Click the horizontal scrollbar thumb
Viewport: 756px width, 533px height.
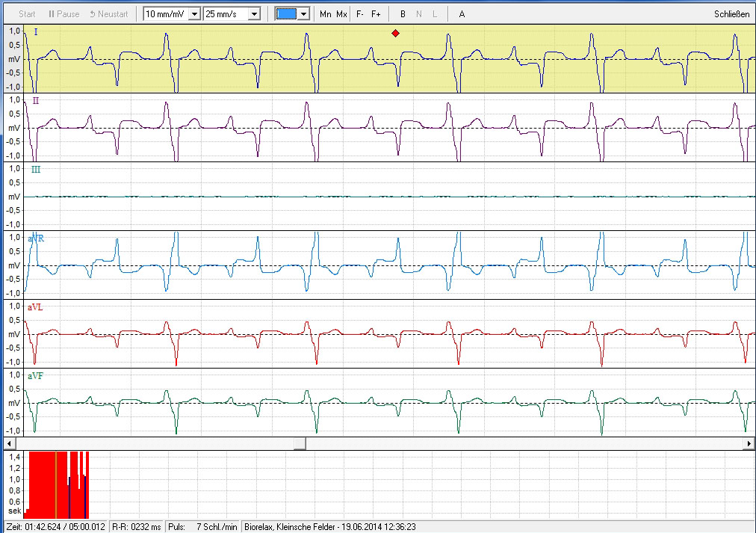[300, 443]
